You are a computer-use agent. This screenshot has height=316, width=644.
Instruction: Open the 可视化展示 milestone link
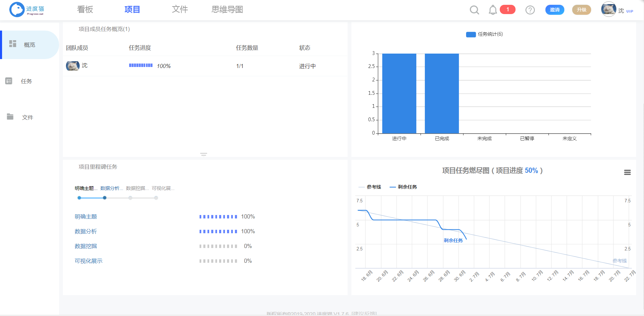[89, 261]
